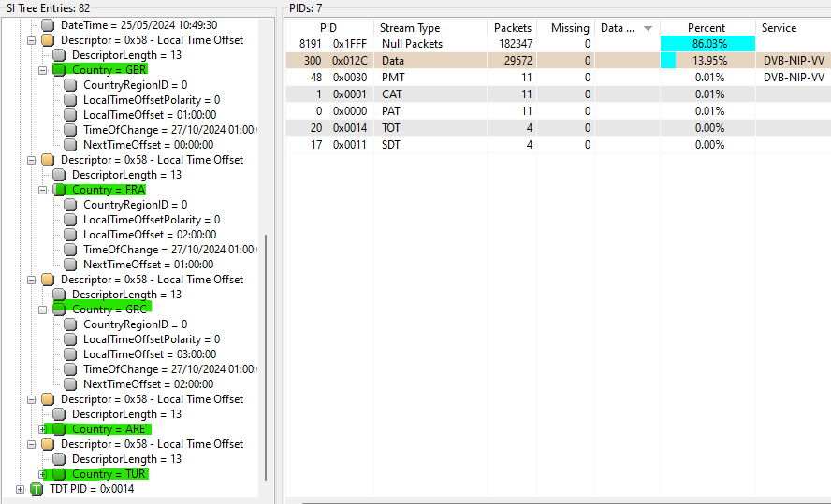
Task: Click the green Country = ARE node icon
Action: pyautogui.click(x=59, y=429)
